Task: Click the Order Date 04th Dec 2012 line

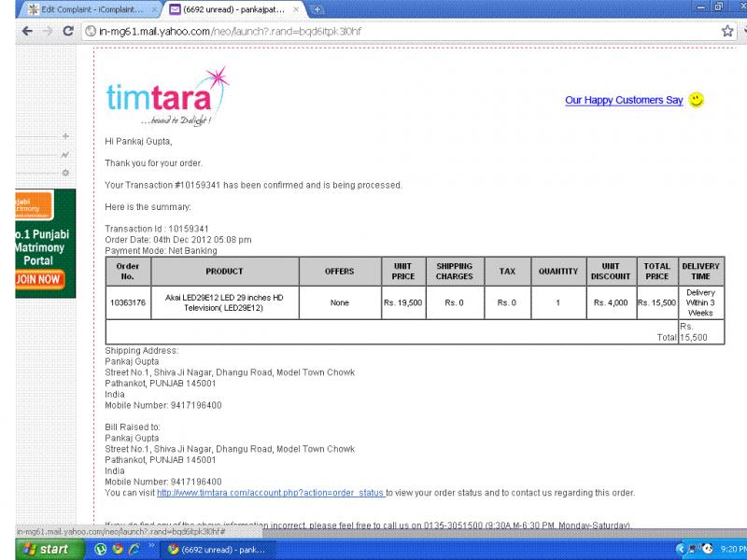Action: coord(178,240)
